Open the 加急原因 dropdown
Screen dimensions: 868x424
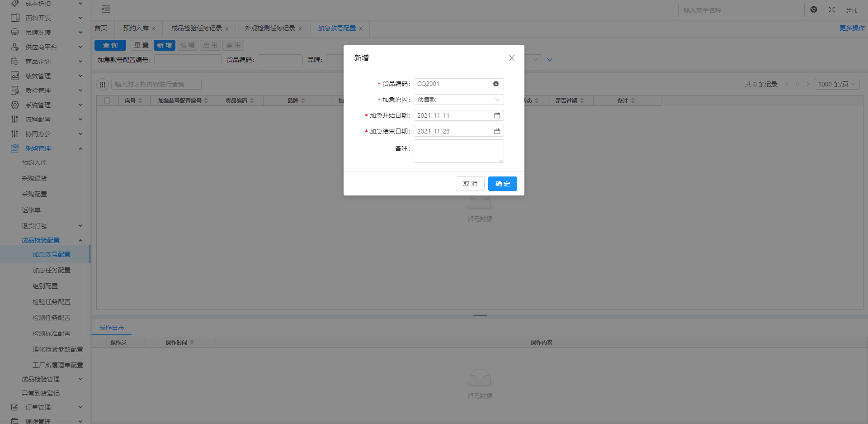click(458, 100)
